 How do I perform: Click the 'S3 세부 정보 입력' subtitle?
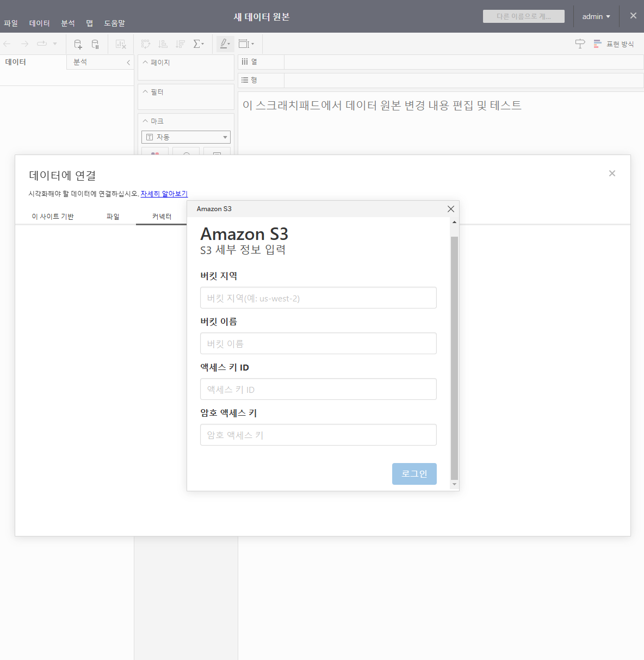pos(243,250)
